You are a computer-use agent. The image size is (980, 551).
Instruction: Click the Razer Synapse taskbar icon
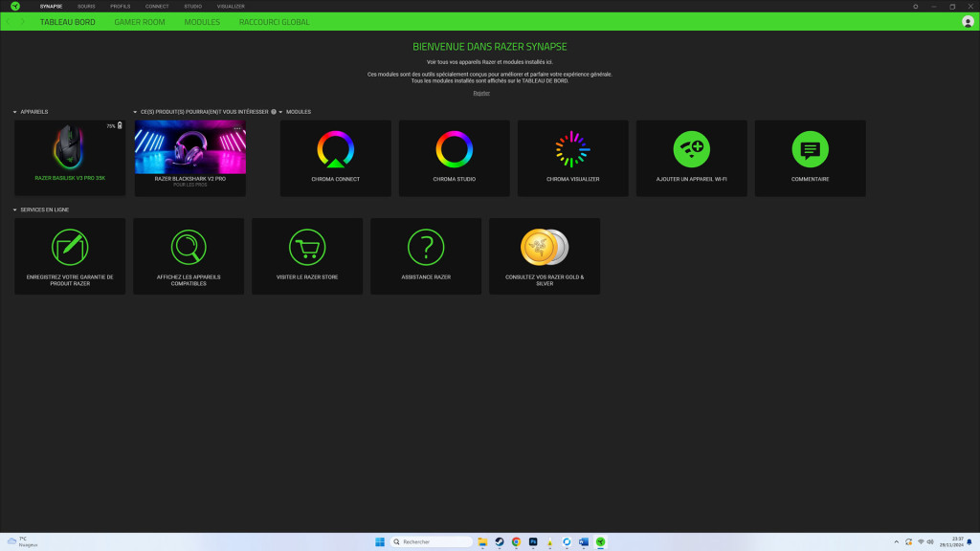click(x=601, y=541)
